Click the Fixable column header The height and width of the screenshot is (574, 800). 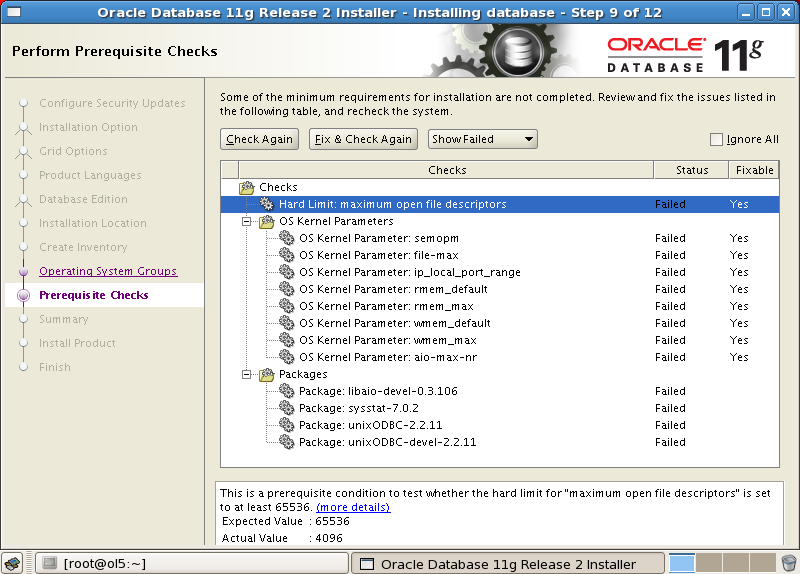(754, 170)
